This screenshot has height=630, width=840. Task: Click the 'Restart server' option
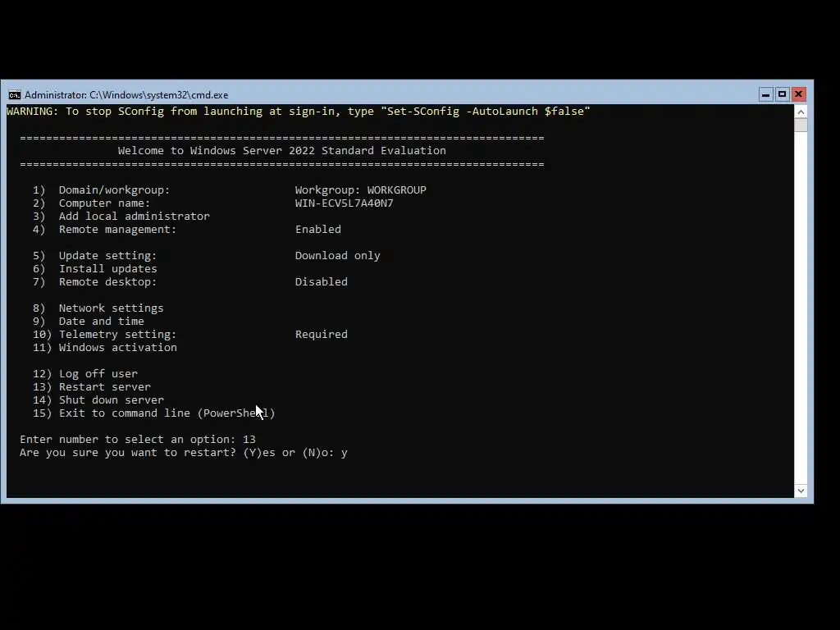click(x=92, y=387)
